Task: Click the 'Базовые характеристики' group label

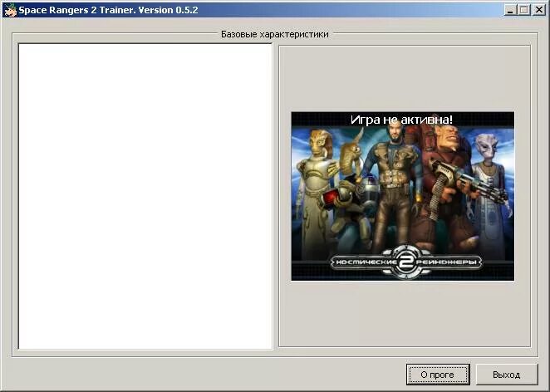Action: click(x=275, y=34)
